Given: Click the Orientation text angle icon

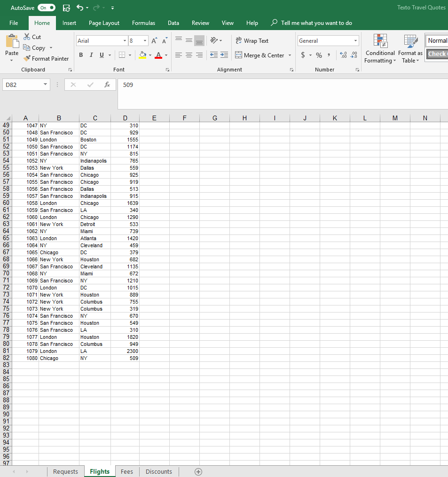Looking at the screenshot, I should (214, 40).
